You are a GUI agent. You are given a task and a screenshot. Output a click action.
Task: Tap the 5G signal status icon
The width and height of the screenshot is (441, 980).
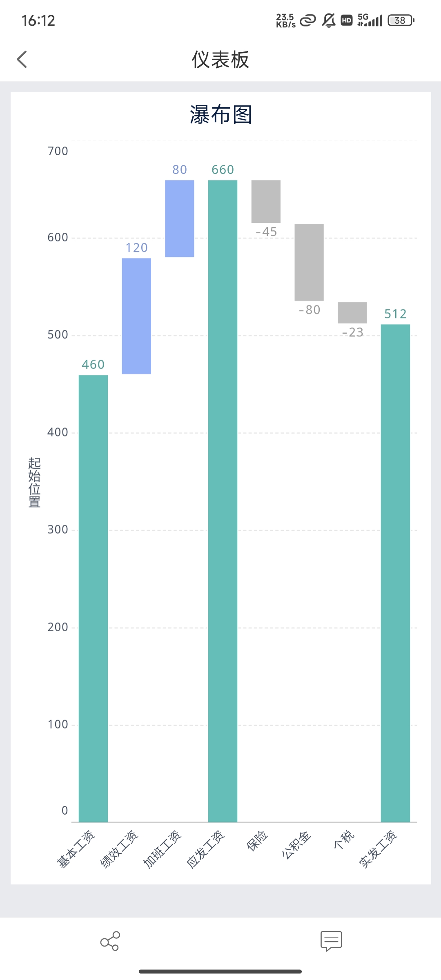(x=370, y=20)
